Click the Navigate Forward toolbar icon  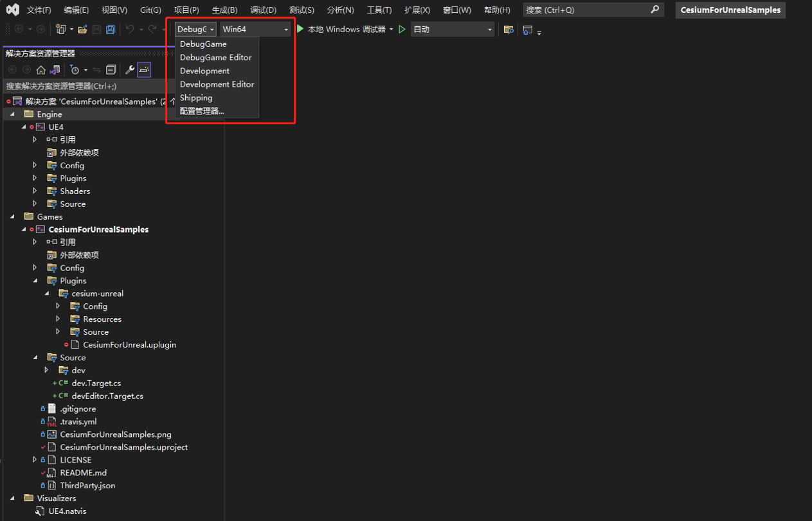coord(41,30)
